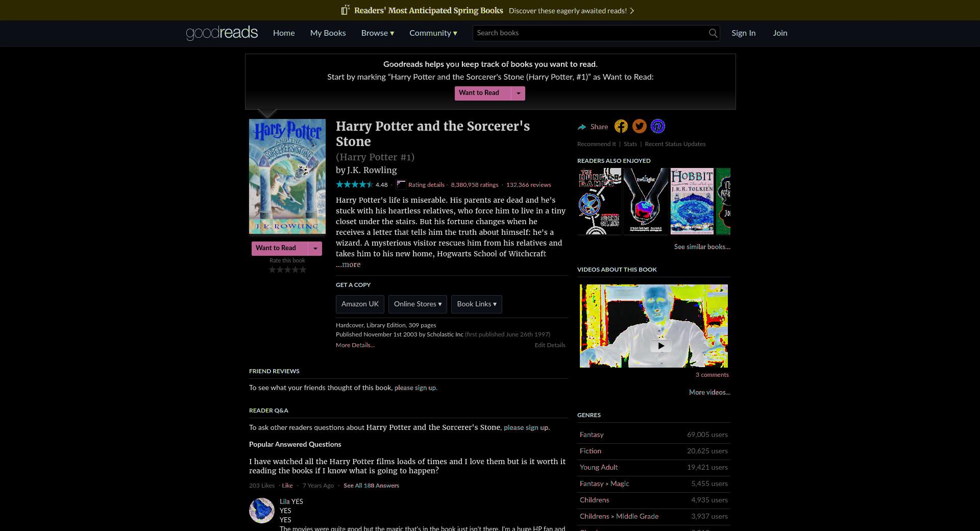
Task: Open the Childrens genre row link
Action: (x=595, y=500)
